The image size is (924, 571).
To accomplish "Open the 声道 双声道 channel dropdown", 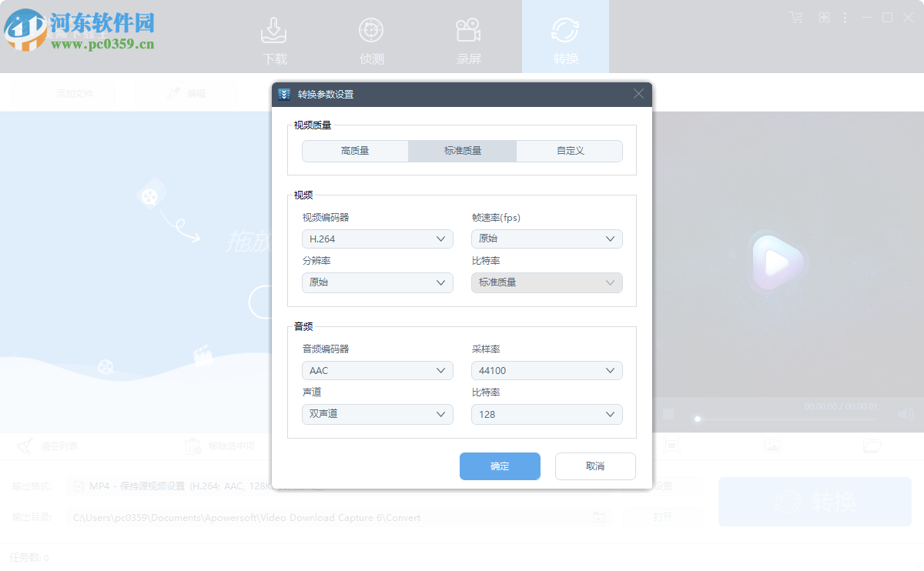I will coord(377,414).
